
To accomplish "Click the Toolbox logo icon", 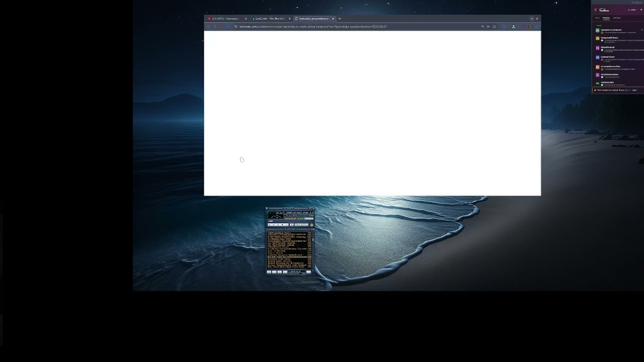I will coord(596,10).
